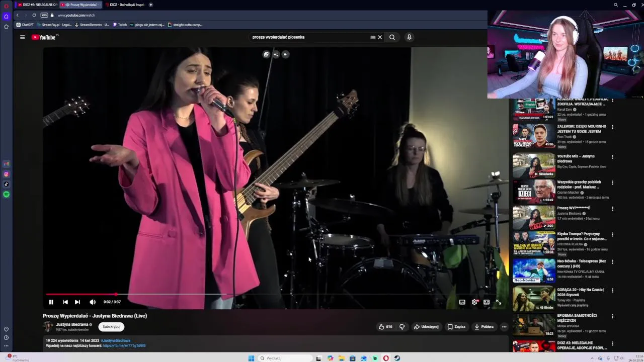Toggle the browser VPN badge
Image resolution: width=644 pixels, height=362 pixels.
click(44, 15)
